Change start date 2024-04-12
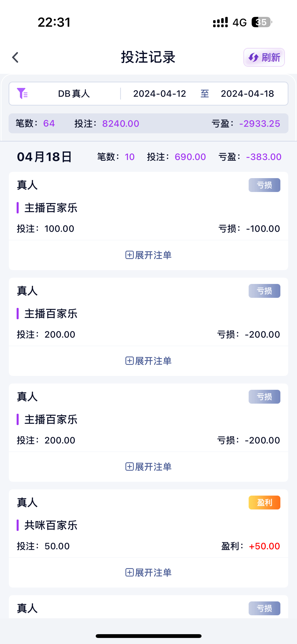The height and width of the screenshot is (644, 297). click(x=159, y=94)
